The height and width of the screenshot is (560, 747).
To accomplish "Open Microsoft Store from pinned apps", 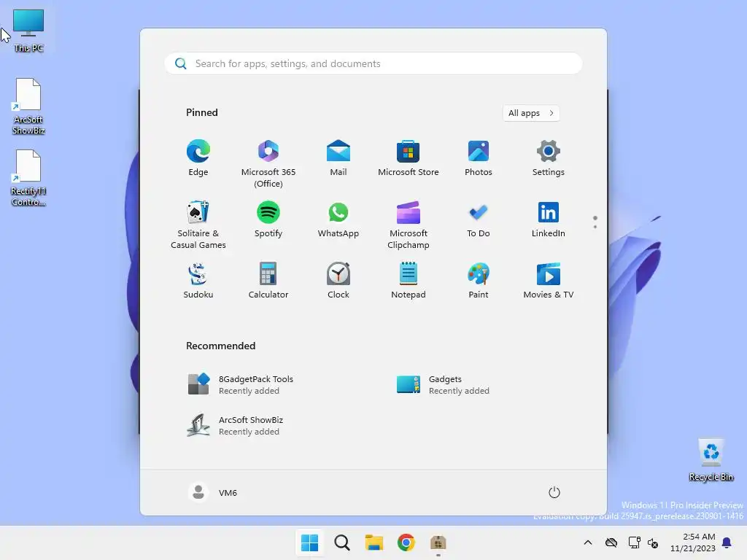I will [409, 158].
